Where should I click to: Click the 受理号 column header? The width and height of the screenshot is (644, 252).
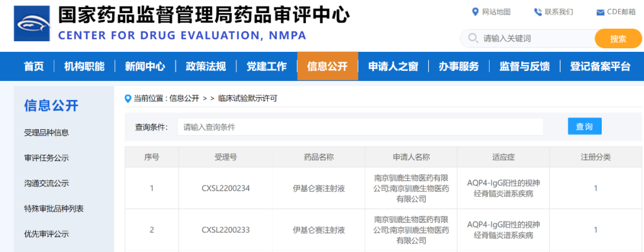click(225, 157)
